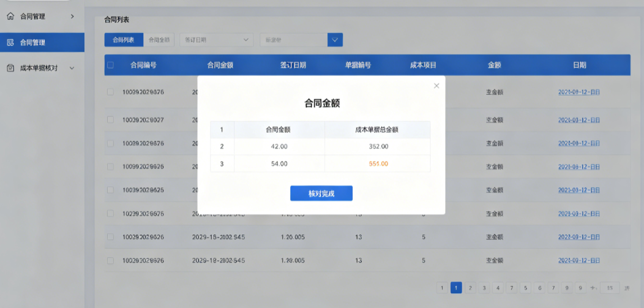Collapse the 成本单据核对 chevron
Image resolution: width=644 pixels, height=308 pixels.
tap(72, 68)
